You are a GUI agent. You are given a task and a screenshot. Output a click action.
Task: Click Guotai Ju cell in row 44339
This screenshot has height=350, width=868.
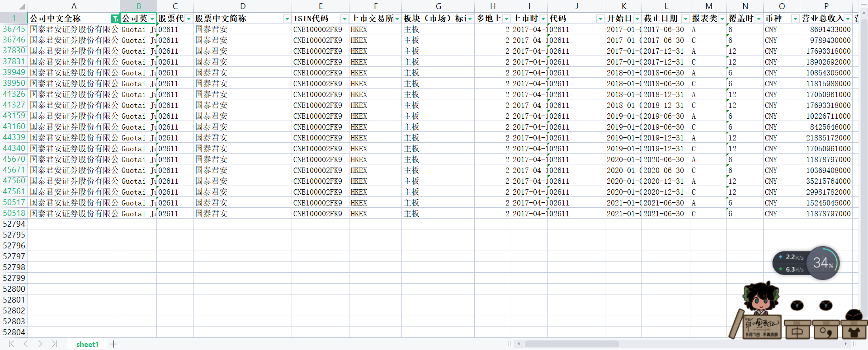pos(138,138)
